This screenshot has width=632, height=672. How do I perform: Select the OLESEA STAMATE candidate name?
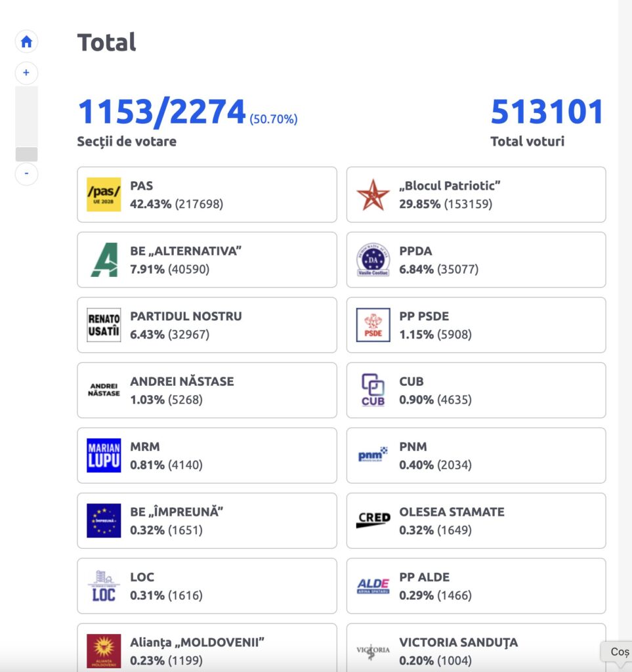452,512
